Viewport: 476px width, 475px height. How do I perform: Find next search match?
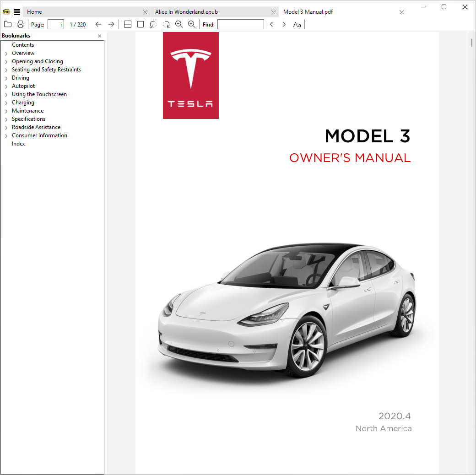point(284,24)
